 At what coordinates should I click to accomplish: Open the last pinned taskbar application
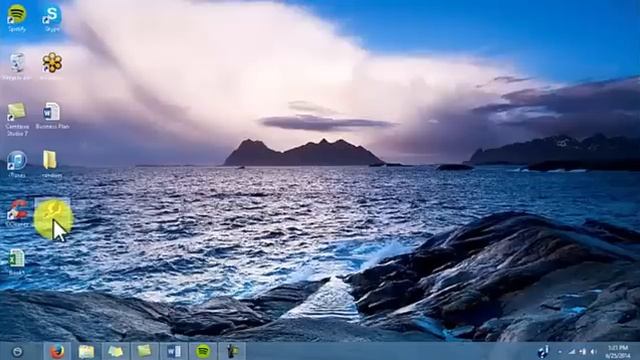pos(232,351)
